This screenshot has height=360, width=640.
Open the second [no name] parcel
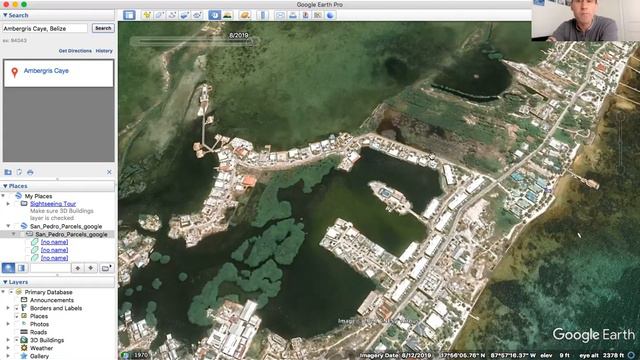[x=54, y=250]
